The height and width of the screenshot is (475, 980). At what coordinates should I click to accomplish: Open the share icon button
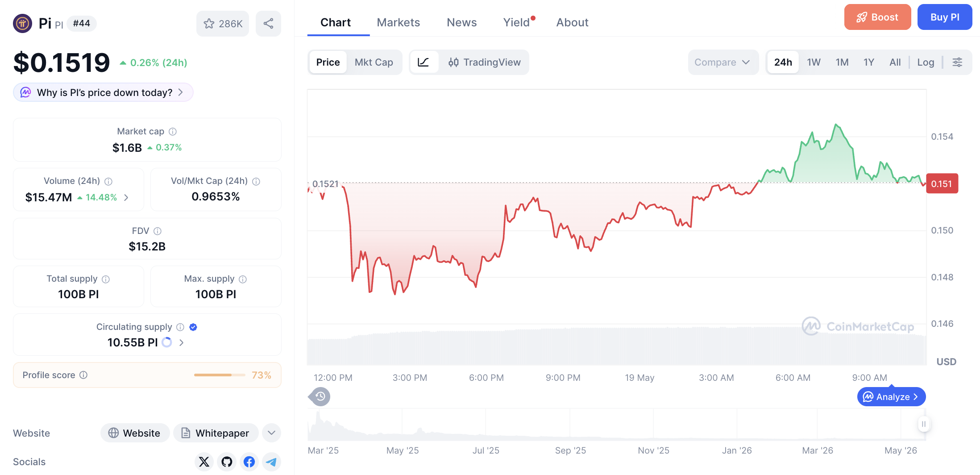268,24
